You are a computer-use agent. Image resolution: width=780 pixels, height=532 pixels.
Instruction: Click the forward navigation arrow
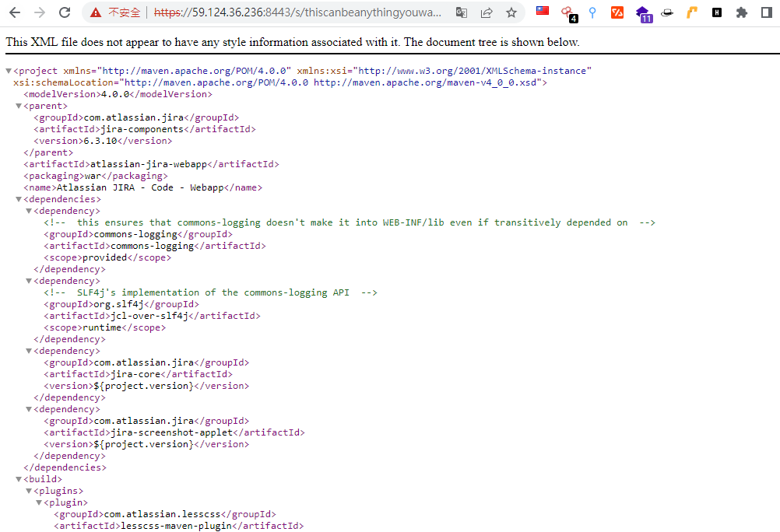point(39,12)
